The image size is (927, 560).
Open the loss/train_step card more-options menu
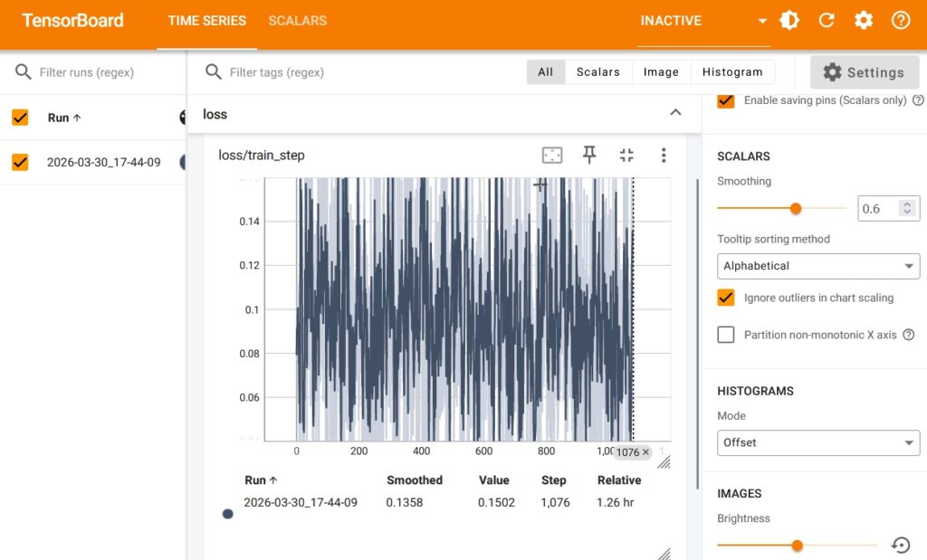[x=664, y=156]
